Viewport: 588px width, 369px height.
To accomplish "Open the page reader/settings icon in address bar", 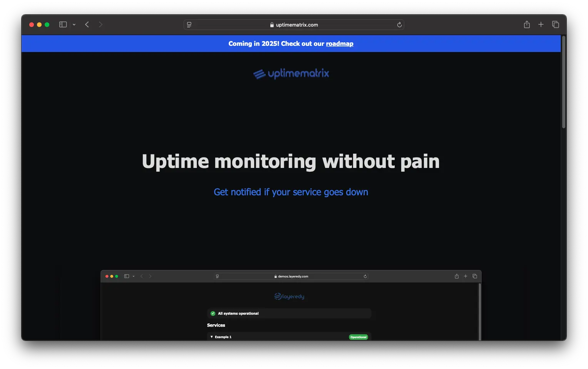I will 189,25.
